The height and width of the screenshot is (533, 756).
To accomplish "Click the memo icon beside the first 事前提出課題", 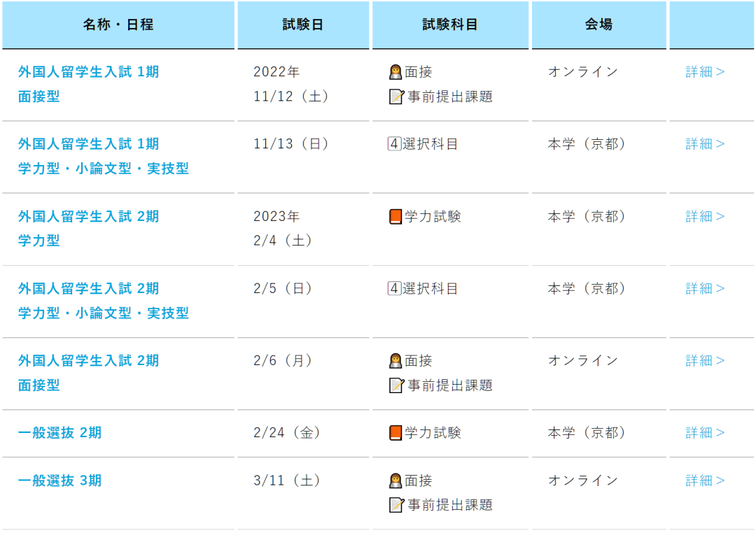I will [396, 97].
